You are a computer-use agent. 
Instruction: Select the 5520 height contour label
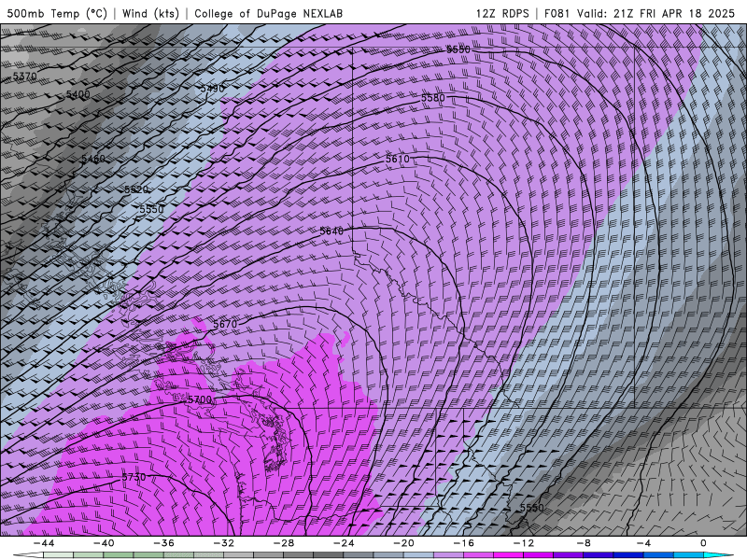click(136, 189)
